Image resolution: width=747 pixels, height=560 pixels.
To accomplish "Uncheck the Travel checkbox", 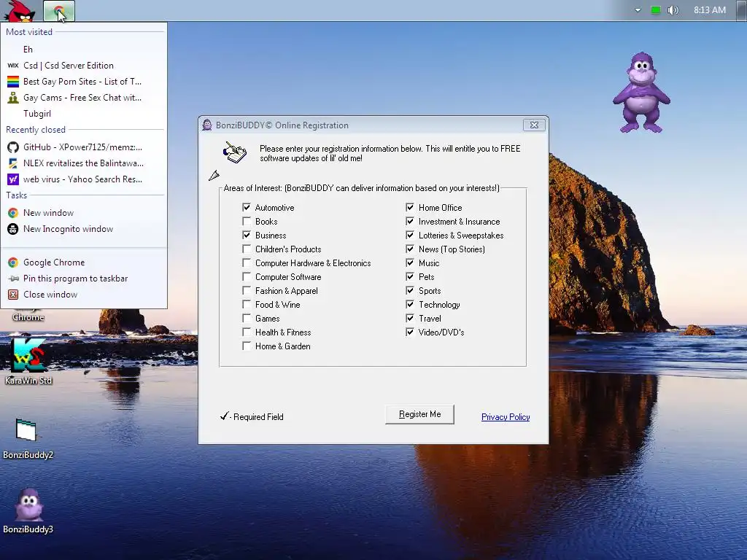I will (410, 318).
